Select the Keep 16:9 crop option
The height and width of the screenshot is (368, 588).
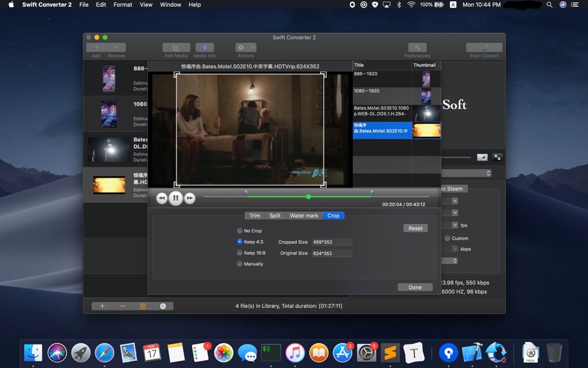pos(240,252)
